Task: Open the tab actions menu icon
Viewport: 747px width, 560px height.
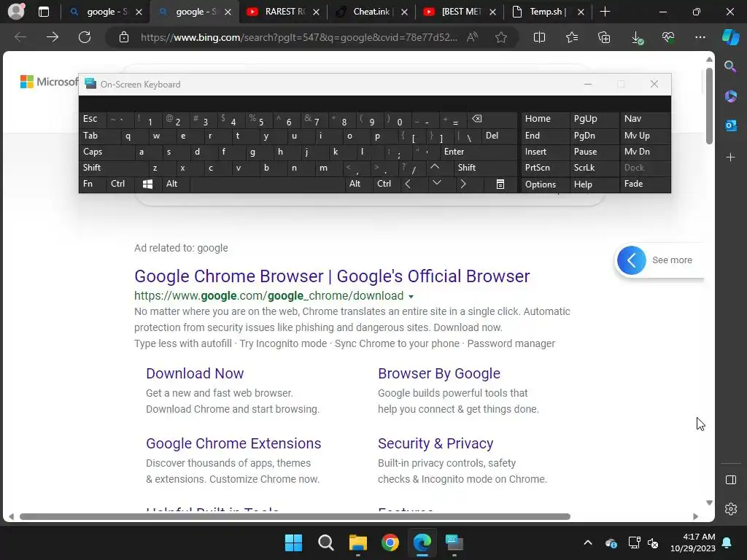Action: [x=43, y=12]
